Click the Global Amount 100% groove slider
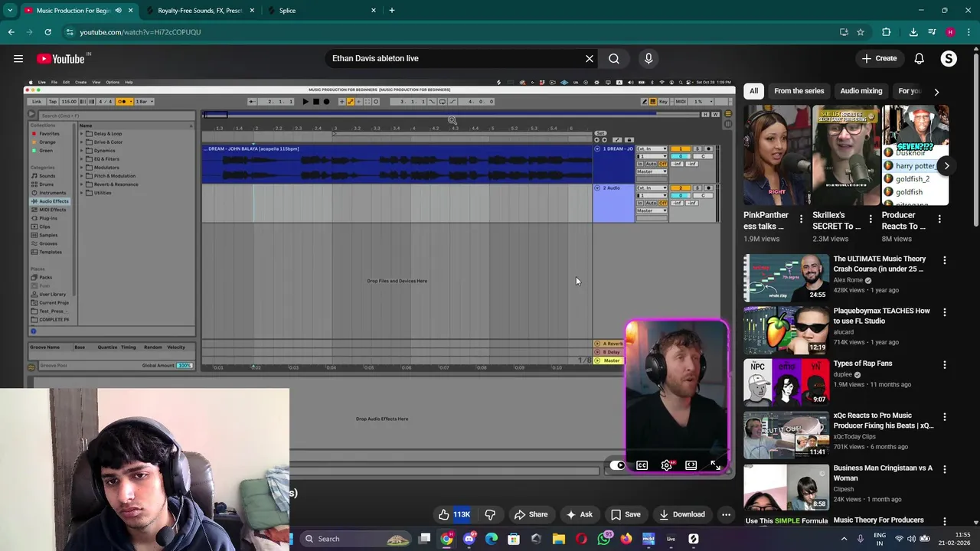Image resolution: width=980 pixels, height=551 pixels. pos(185,366)
